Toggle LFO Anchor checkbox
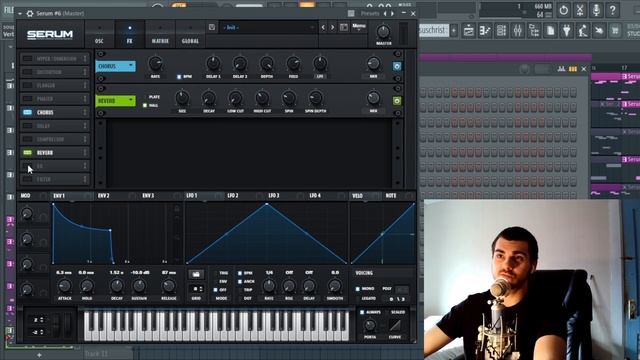640x360 pixels. (240, 282)
